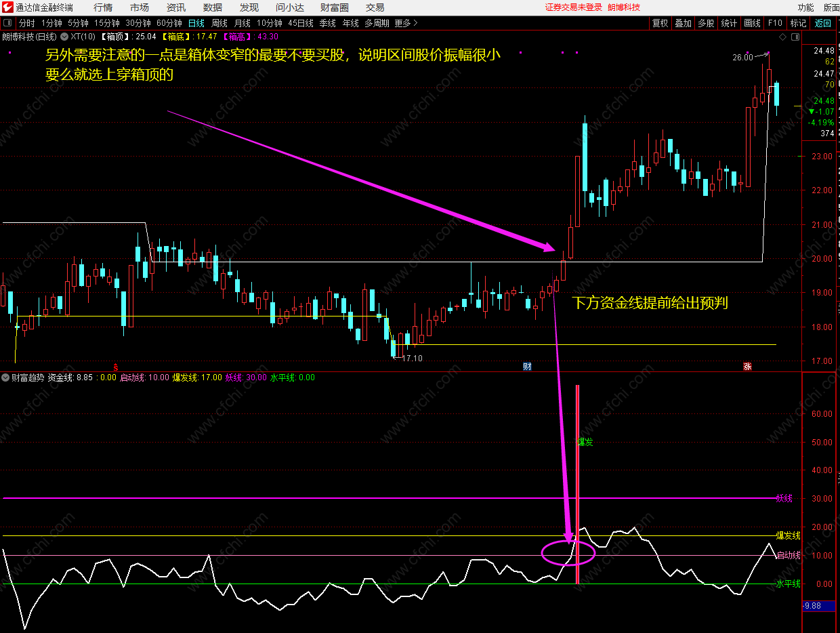The height and width of the screenshot is (633, 840).
Task: Open the 功能 menu
Action: point(806,7)
